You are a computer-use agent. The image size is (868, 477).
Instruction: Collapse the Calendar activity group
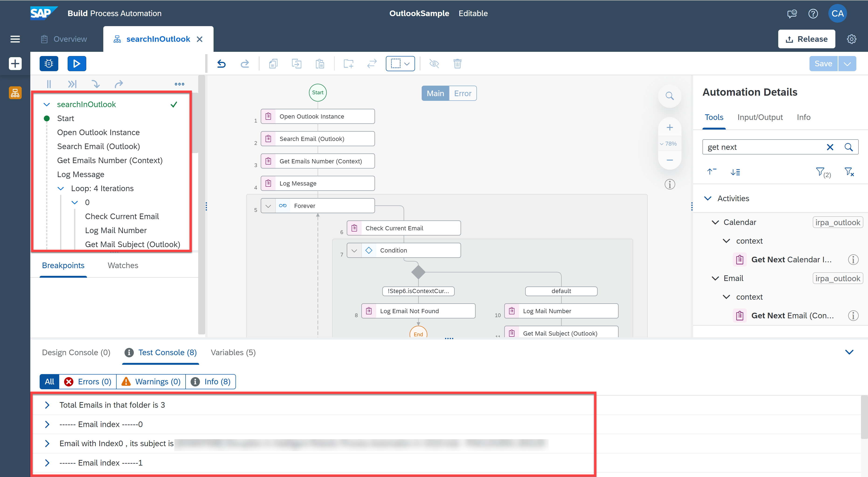[715, 222]
